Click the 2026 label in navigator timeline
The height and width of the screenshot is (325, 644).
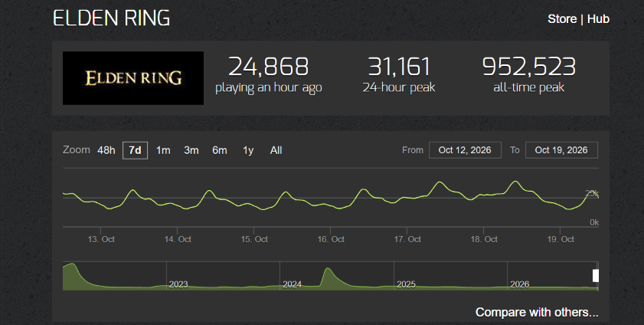[519, 284]
